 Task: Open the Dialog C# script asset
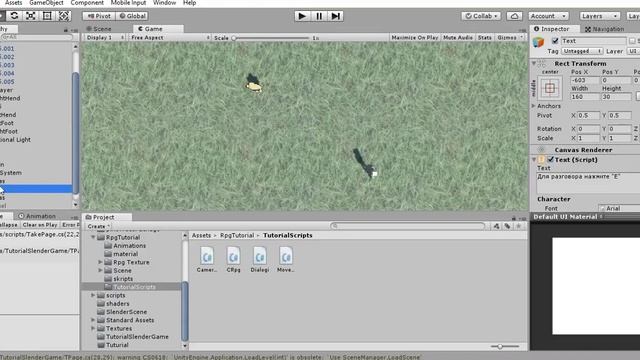point(260,260)
